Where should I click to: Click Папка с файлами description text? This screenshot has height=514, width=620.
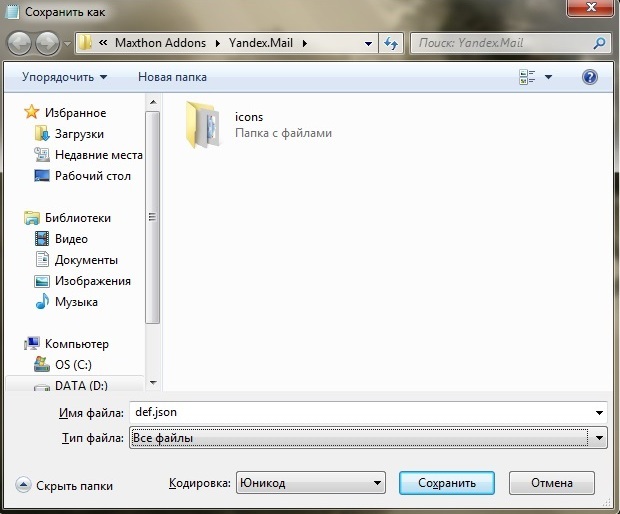284,133
